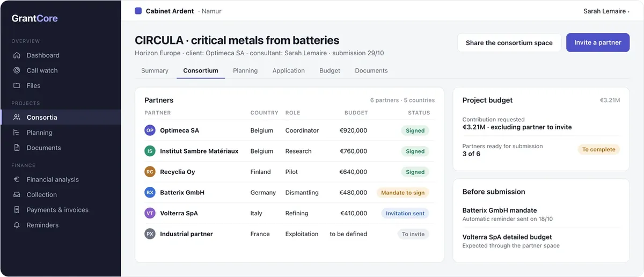Click the Signed status for Optimeca SA
Image resolution: width=644 pixels, height=277 pixels.
click(x=415, y=130)
